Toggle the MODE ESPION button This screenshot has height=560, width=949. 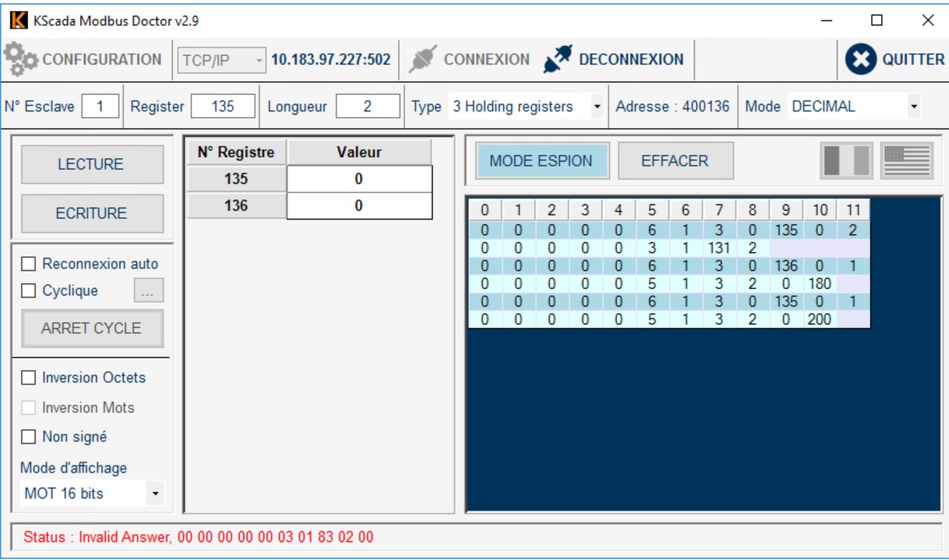541,161
